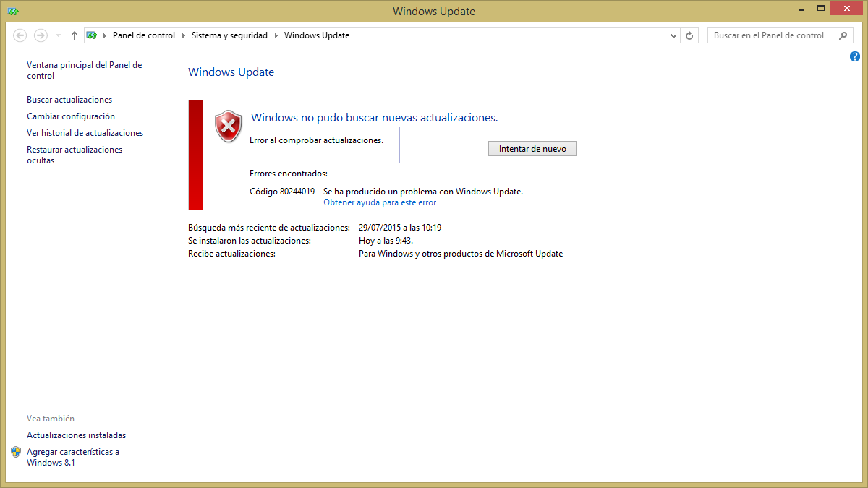Click the Windows Update icon in address bar

(92, 35)
